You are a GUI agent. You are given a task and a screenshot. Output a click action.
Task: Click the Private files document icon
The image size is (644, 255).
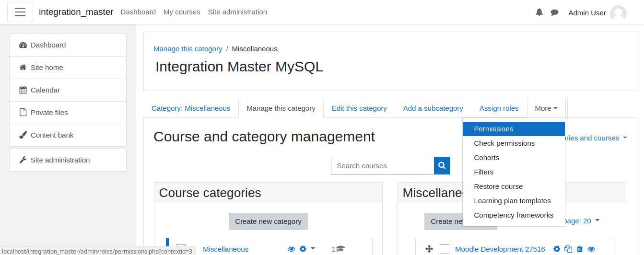(x=23, y=113)
